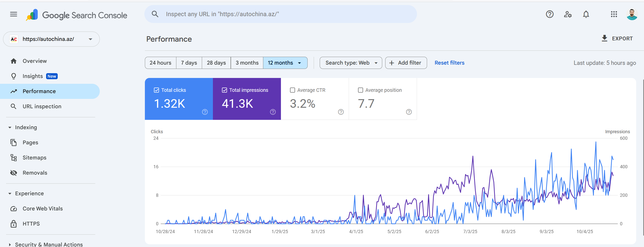Open the Google apps grid
Image resolution: width=644 pixels, height=247 pixels.
614,14
